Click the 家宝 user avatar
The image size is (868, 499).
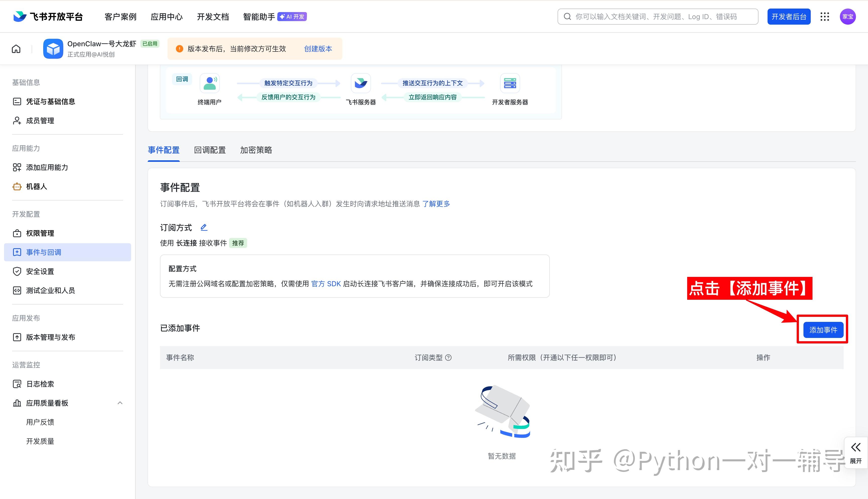pyautogui.click(x=847, y=16)
